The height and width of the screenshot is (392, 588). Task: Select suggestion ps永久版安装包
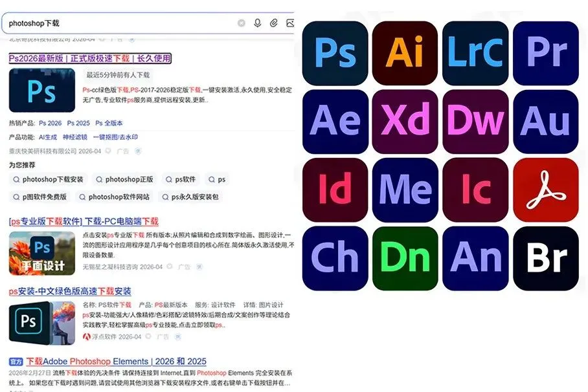click(190, 197)
